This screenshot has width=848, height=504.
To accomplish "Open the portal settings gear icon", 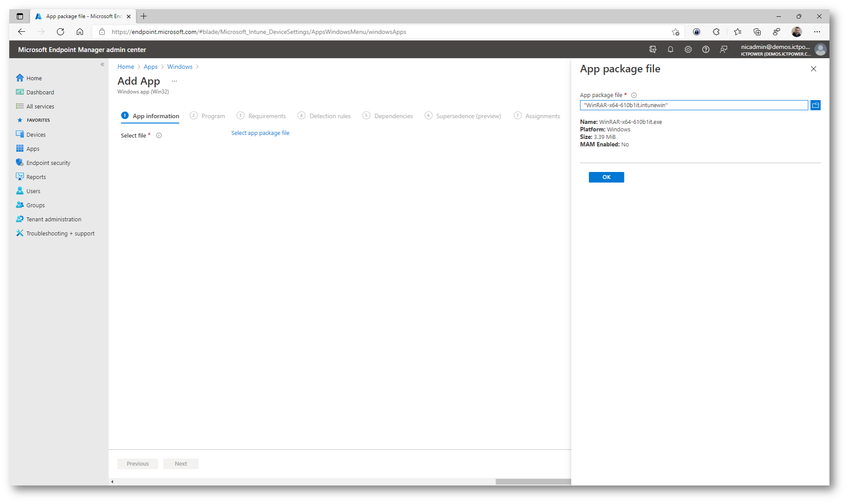I will [x=688, y=49].
